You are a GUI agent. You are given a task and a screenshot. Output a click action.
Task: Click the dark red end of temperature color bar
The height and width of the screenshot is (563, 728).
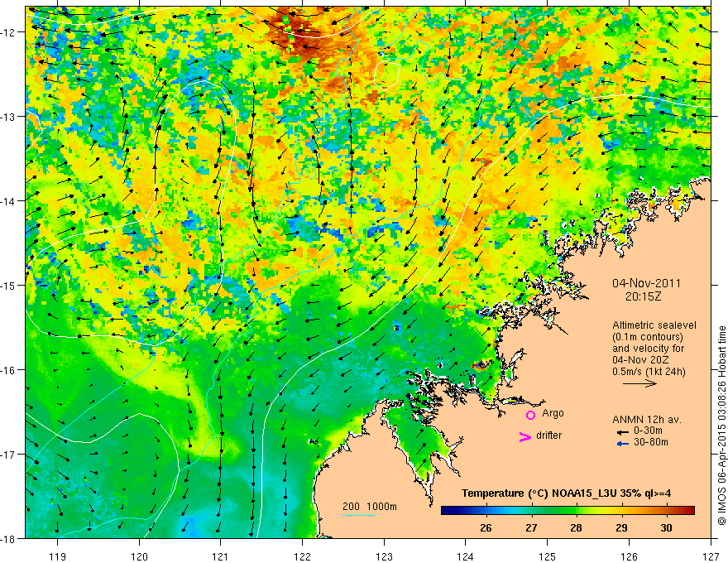click(x=689, y=511)
